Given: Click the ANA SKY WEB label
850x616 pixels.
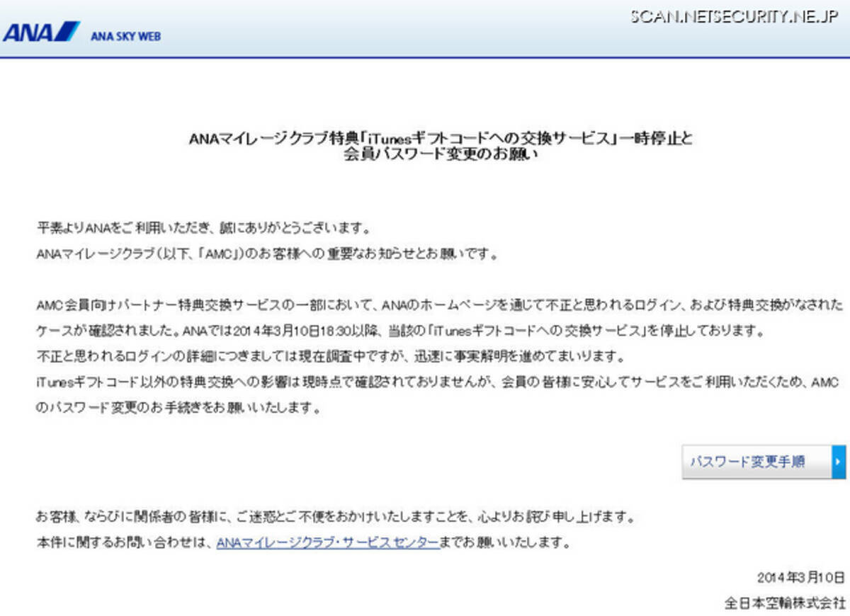Looking at the screenshot, I should [x=125, y=36].
